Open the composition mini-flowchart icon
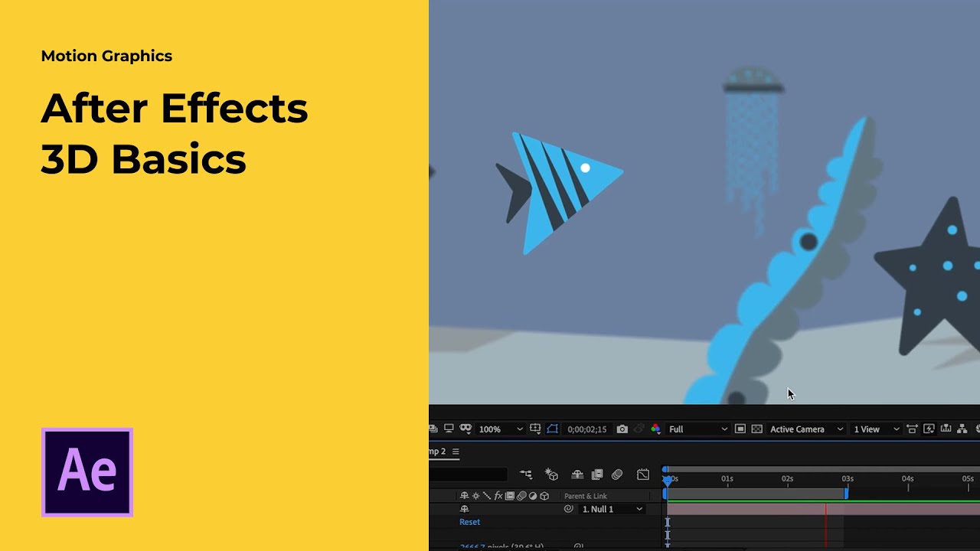Viewport: 980px width, 551px height. (526, 474)
